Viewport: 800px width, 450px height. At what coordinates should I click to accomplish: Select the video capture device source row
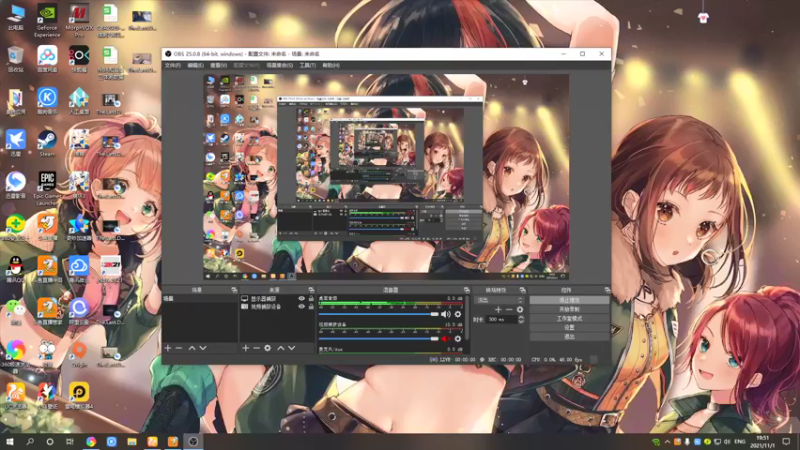click(x=277, y=307)
